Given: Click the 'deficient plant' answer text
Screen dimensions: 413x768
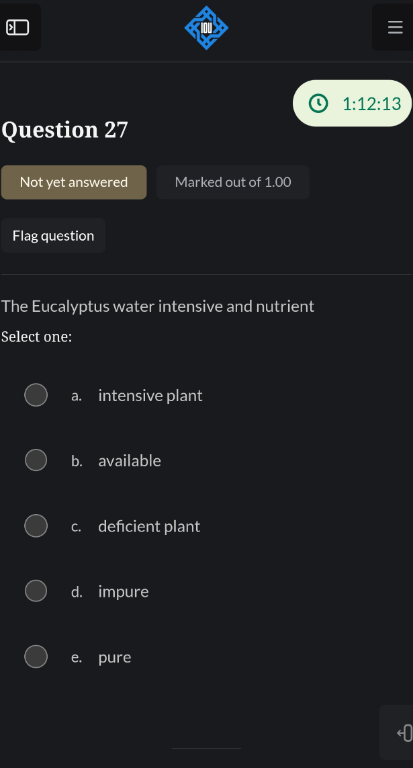Looking at the screenshot, I should pos(149,526).
